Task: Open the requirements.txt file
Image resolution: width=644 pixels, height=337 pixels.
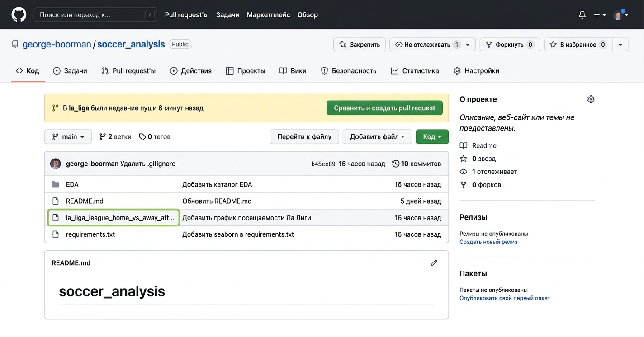Action: click(x=90, y=234)
